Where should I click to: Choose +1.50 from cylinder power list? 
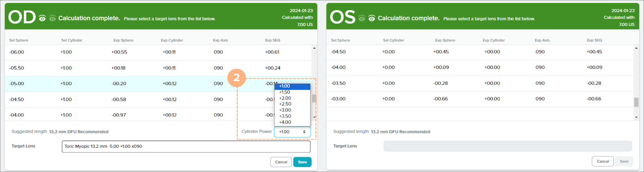(x=285, y=92)
